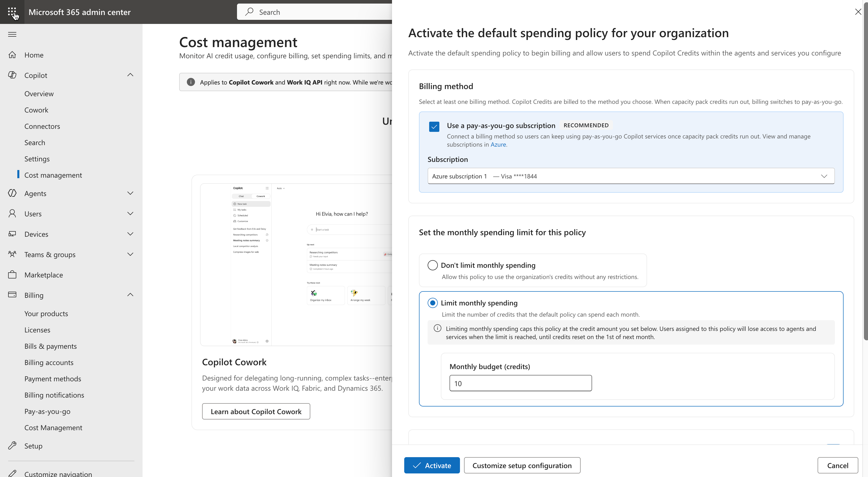The height and width of the screenshot is (477, 868).
Task: Collapse navigation with the hamburger menu icon
Action: coord(12,34)
